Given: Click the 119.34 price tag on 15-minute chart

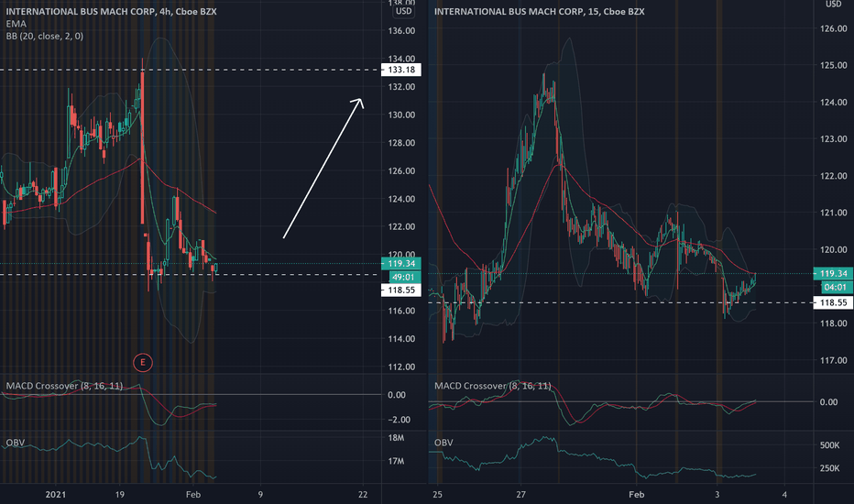Looking at the screenshot, I should pyautogui.click(x=833, y=273).
